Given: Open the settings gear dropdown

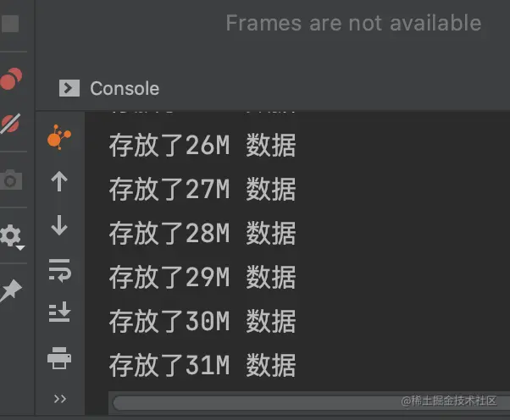Looking at the screenshot, I should (x=12, y=237).
